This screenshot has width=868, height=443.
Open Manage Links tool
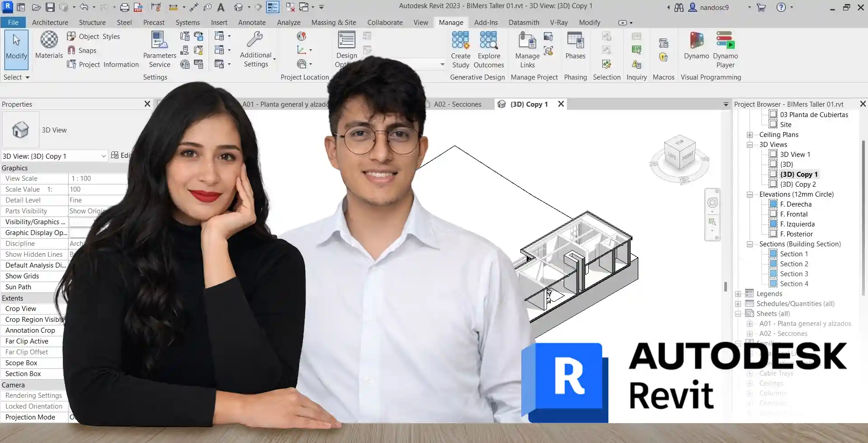(527, 49)
